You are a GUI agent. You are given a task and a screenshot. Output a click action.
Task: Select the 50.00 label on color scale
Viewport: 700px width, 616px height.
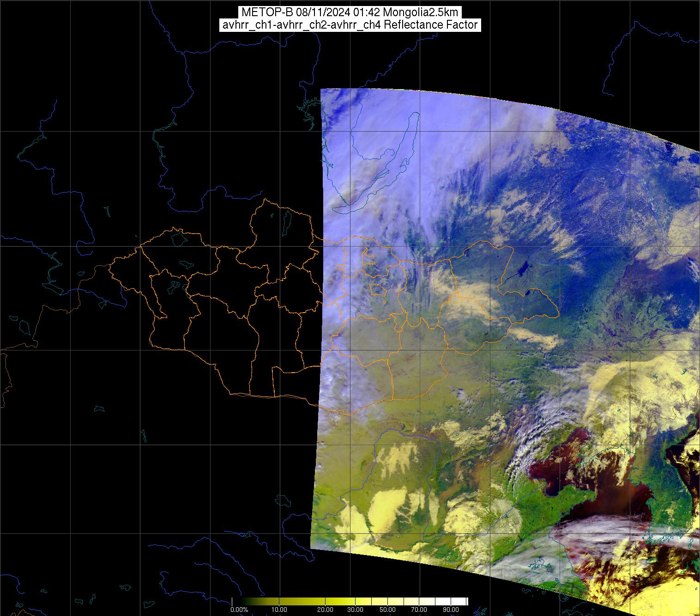tap(388, 610)
